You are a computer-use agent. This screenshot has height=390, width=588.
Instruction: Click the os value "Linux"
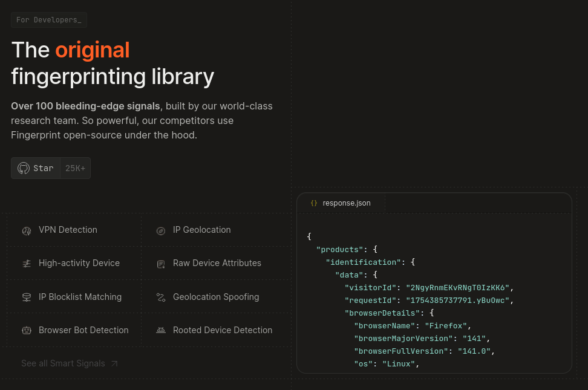pyautogui.click(x=399, y=364)
